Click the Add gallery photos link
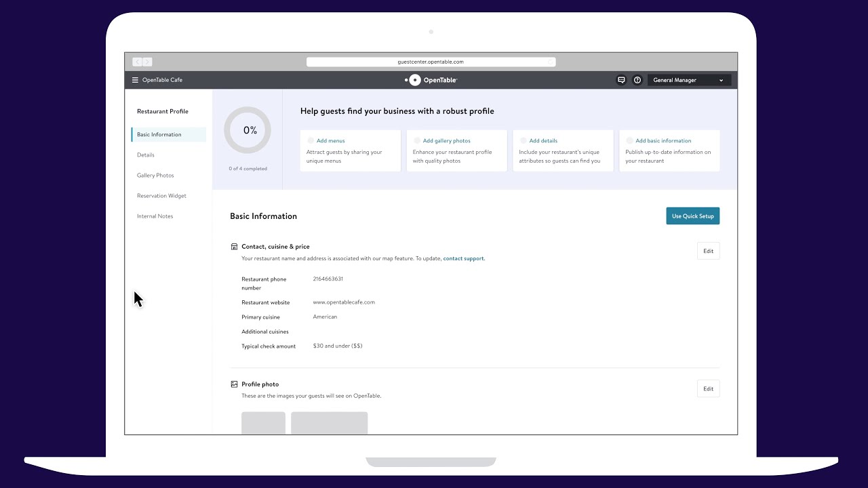 pyautogui.click(x=447, y=141)
